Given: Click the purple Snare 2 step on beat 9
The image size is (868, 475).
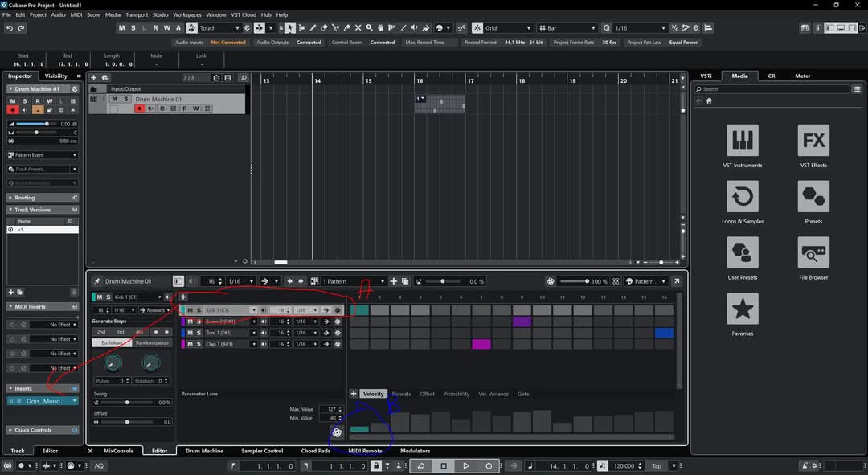Looking at the screenshot, I should click(x=522, y=321).
